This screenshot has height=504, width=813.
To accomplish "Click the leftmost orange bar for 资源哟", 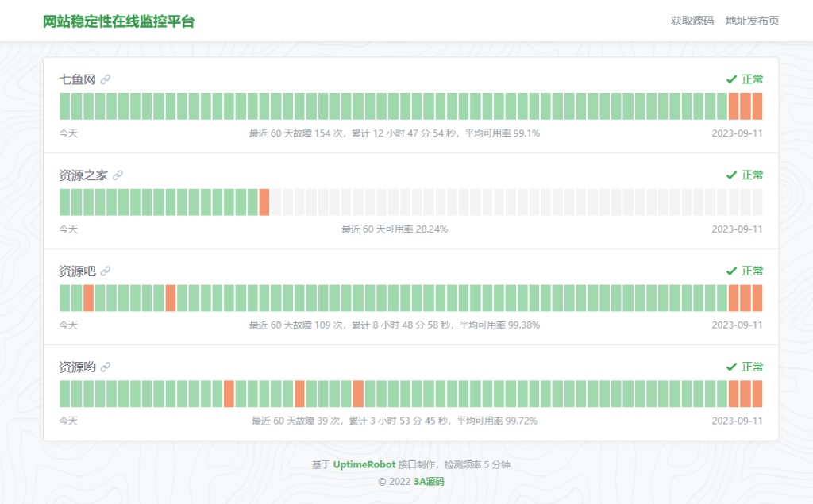I will 229,394.
